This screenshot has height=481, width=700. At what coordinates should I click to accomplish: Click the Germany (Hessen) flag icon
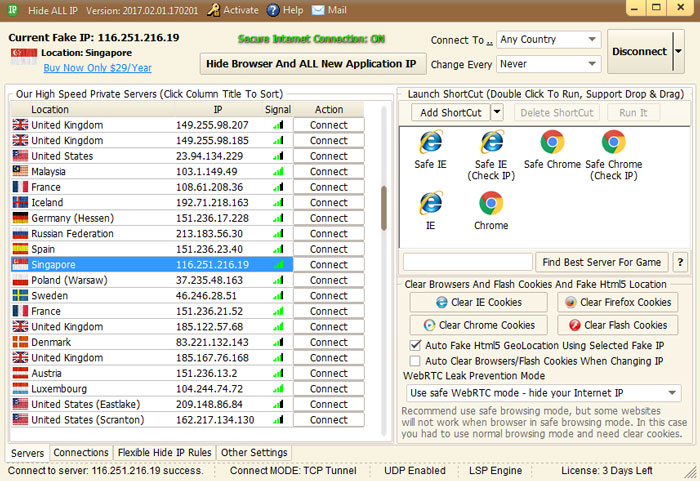pyautogui.click(x=20, y=218)
